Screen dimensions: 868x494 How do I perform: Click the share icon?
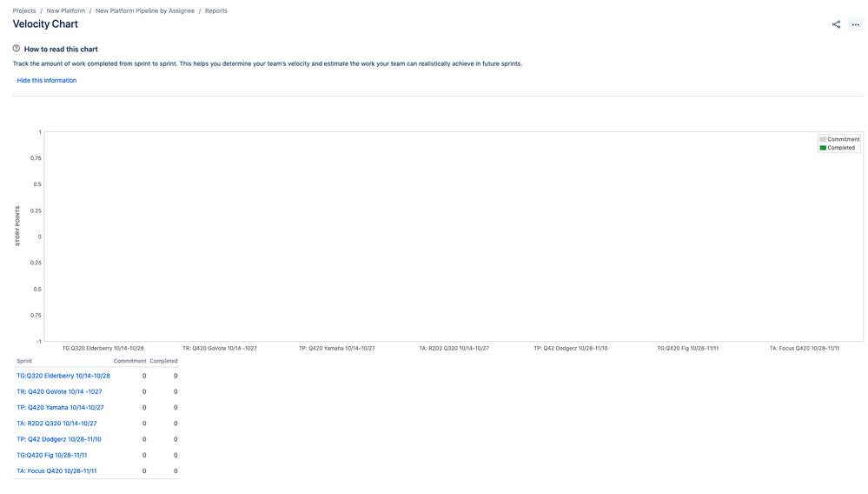pyautogui.click(x=836, y=24)
